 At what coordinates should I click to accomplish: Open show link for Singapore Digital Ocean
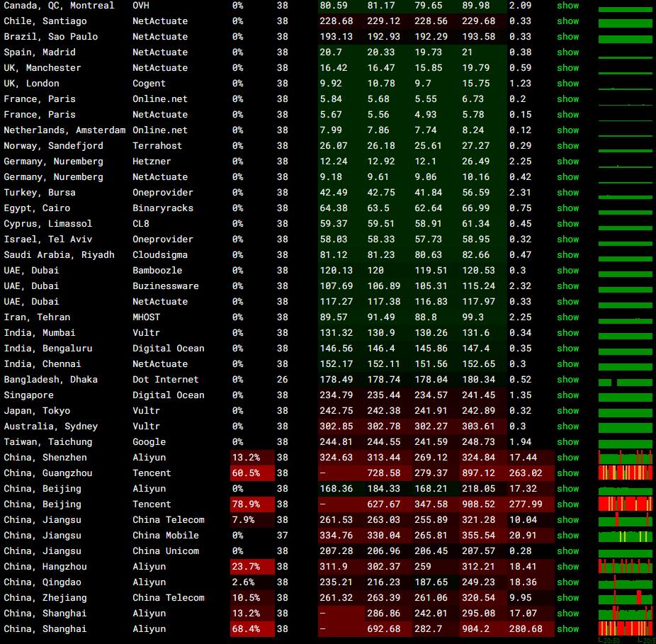point(567,395)
